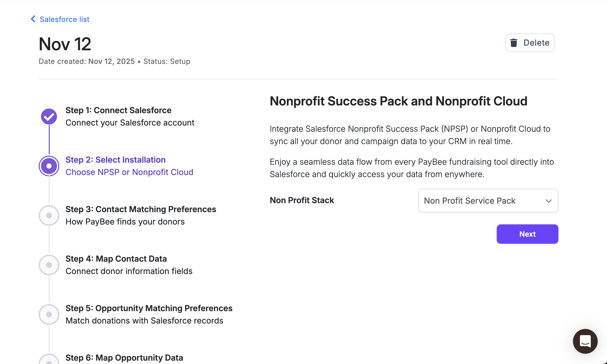Select Step 1: Connect Salesforce title
This screenshot has width=607, height=364.
[x=118, y=110]
